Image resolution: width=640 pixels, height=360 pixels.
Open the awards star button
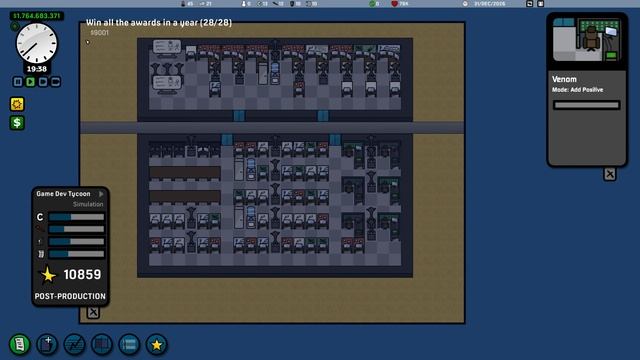(x=156, y=344)
